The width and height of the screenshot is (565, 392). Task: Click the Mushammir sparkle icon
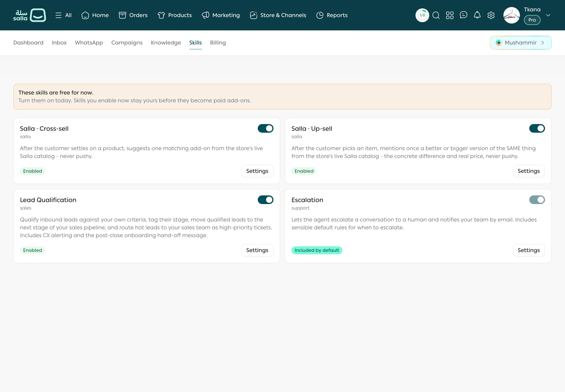499,43
